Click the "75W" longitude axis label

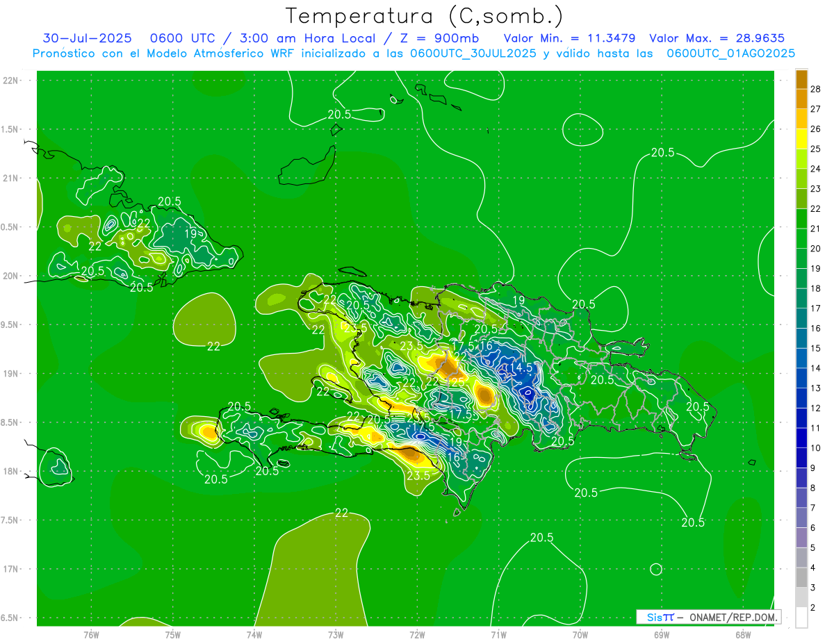coord(173,634)
